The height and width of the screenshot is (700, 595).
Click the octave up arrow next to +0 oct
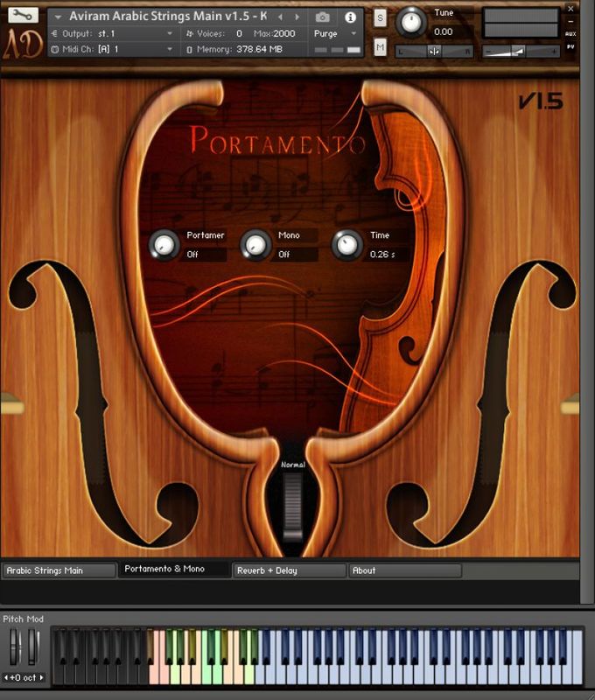click(x=41, y=677)
